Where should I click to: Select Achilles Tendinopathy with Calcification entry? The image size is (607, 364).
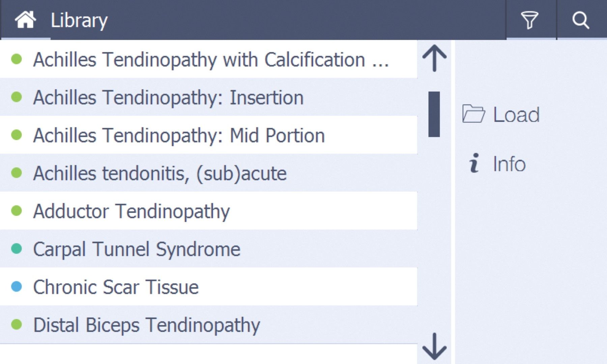click(x=211, y=60)
